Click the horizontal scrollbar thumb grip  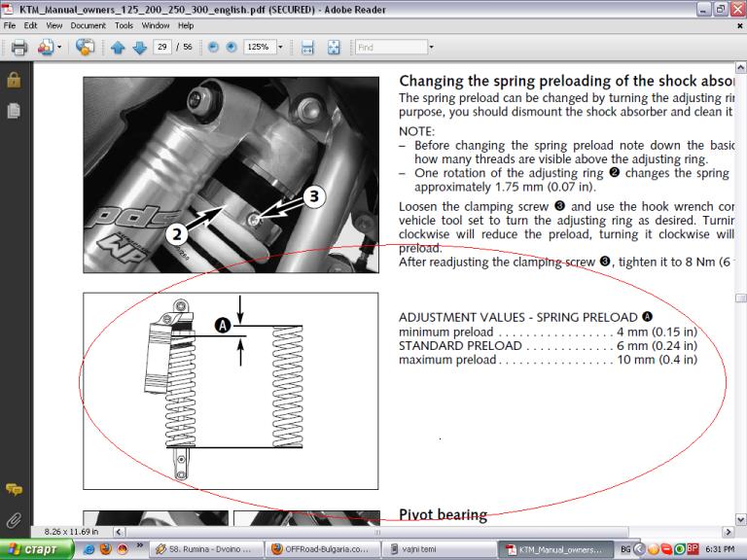(377, 532)
